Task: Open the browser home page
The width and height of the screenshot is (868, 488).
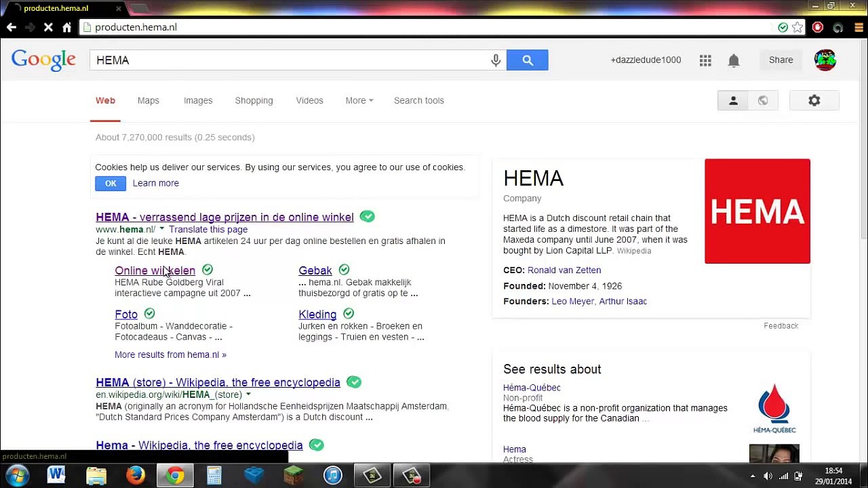Action: 66,27
